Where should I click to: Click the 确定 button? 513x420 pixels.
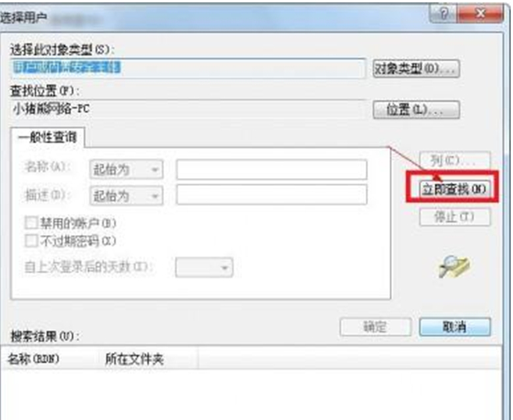[x=376, y=326]
